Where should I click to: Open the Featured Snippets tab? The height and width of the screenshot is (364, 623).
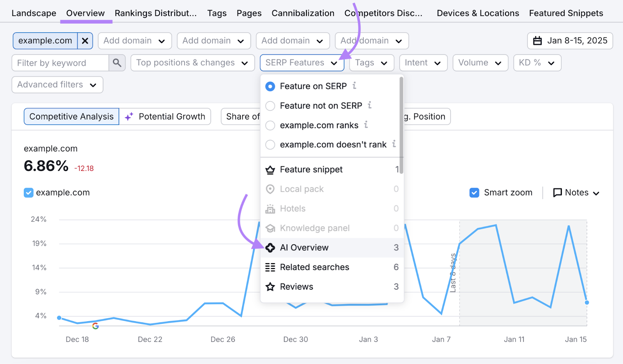click(x=566, y=13)
